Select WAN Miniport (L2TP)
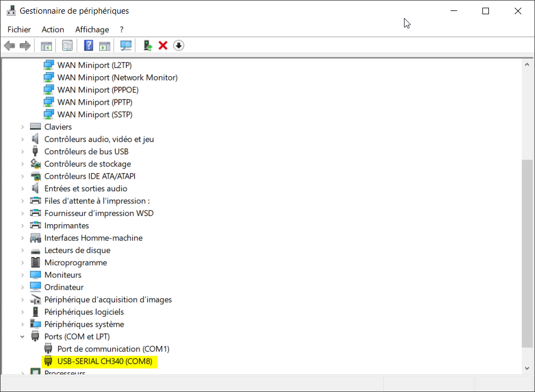The height and width of the screenshot is (392, 535). (94, 65)
